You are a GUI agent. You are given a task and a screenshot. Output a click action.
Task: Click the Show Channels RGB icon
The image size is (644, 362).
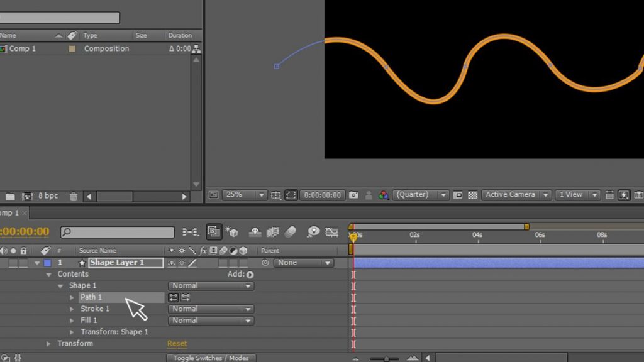[x=384, y=195]
